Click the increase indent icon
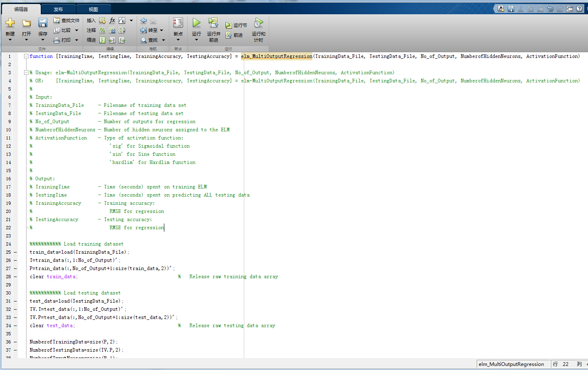This screenshot has height=370, width=588. (x=112, y=40)
